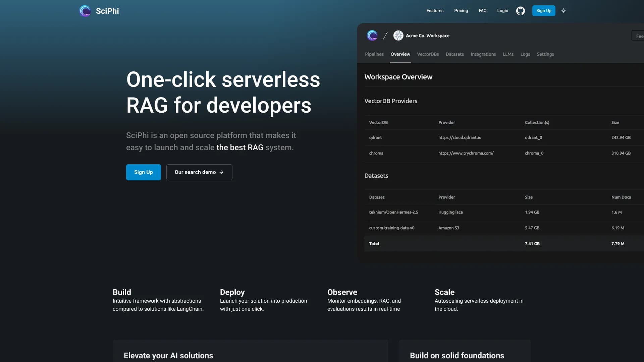Open the LLMs tab
This screenshot has width=644, height=362.
click(508, 54)
